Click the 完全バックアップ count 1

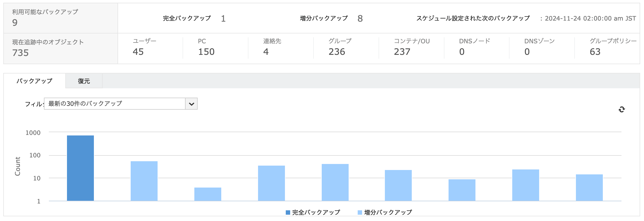[223, 19]
